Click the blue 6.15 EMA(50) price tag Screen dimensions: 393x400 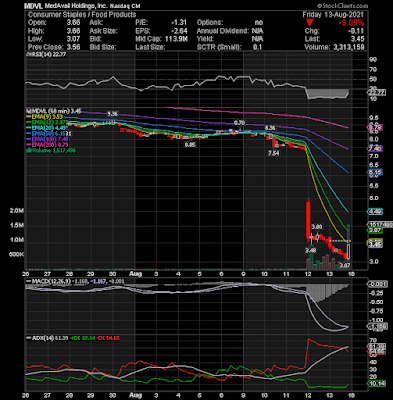click(x=375, y=172)
